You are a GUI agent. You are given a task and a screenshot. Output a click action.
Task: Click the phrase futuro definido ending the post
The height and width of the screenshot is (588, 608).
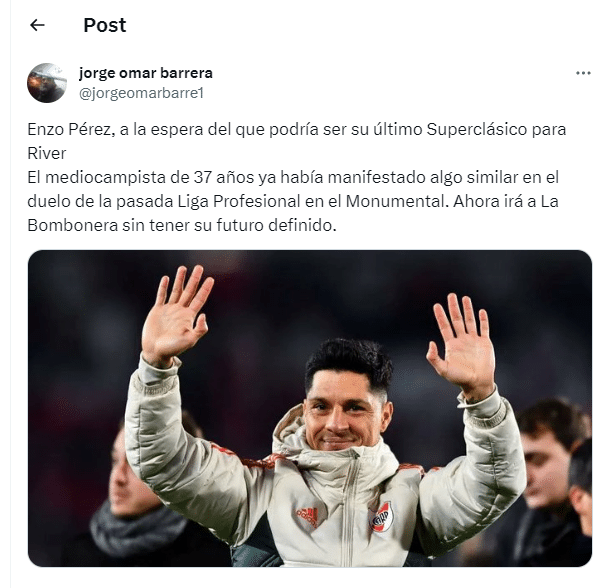tap(276, 226)
